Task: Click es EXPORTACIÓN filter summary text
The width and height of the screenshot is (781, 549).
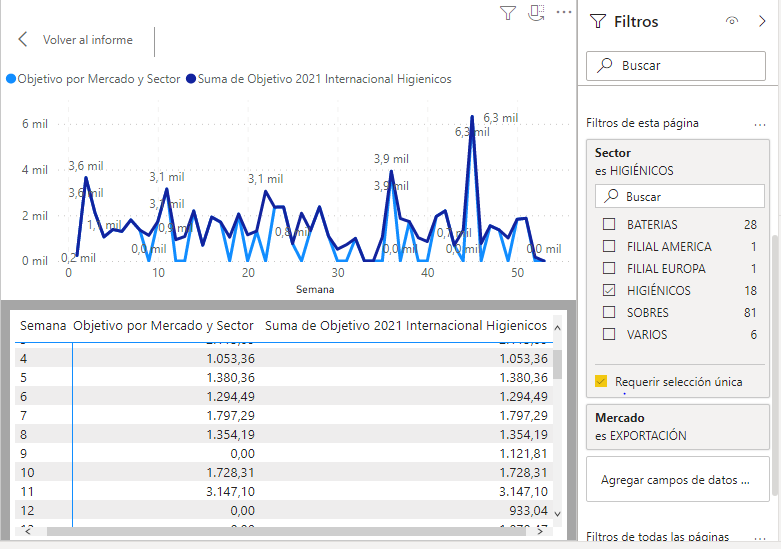Action: click(x=641, y=436)
